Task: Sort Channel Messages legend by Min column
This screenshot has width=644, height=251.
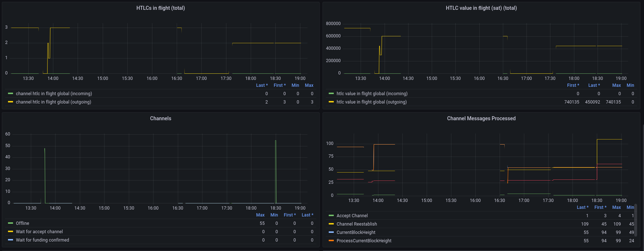Action: [630, 207]
